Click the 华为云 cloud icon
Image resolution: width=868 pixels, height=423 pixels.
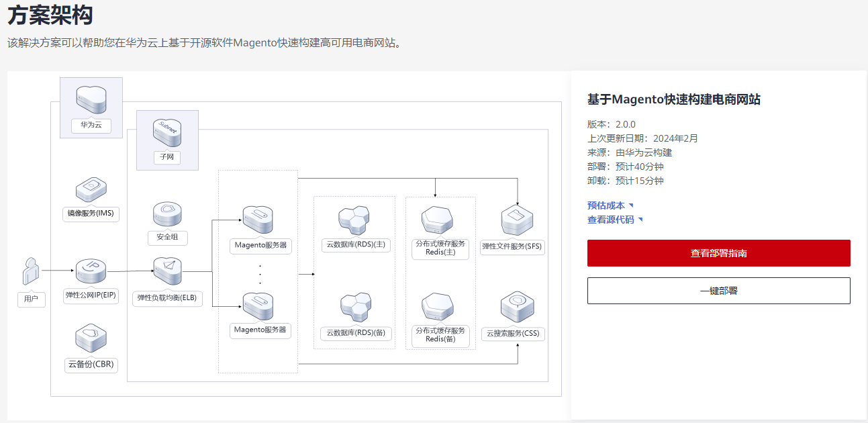click(91, 99)
